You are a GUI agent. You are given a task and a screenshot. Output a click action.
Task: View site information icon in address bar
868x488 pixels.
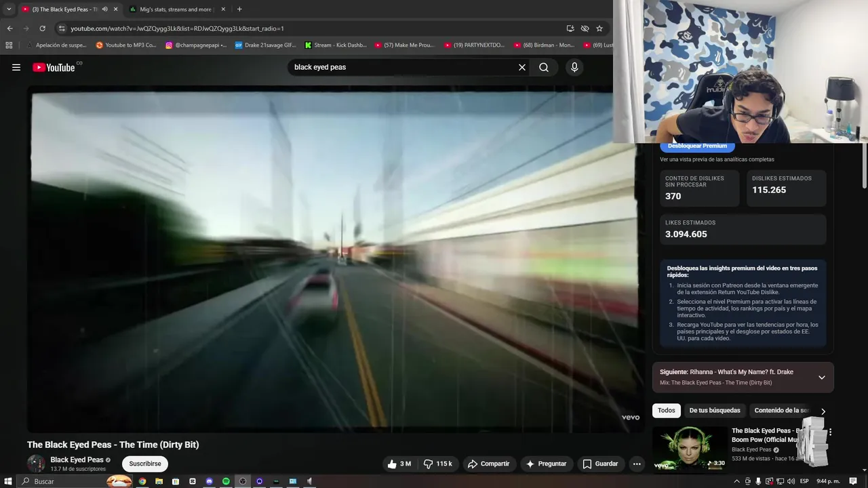pyautogui.click(x=62, y=28)
